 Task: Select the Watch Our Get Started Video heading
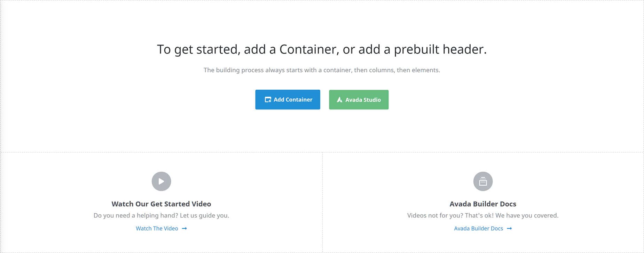pos(161,204)
